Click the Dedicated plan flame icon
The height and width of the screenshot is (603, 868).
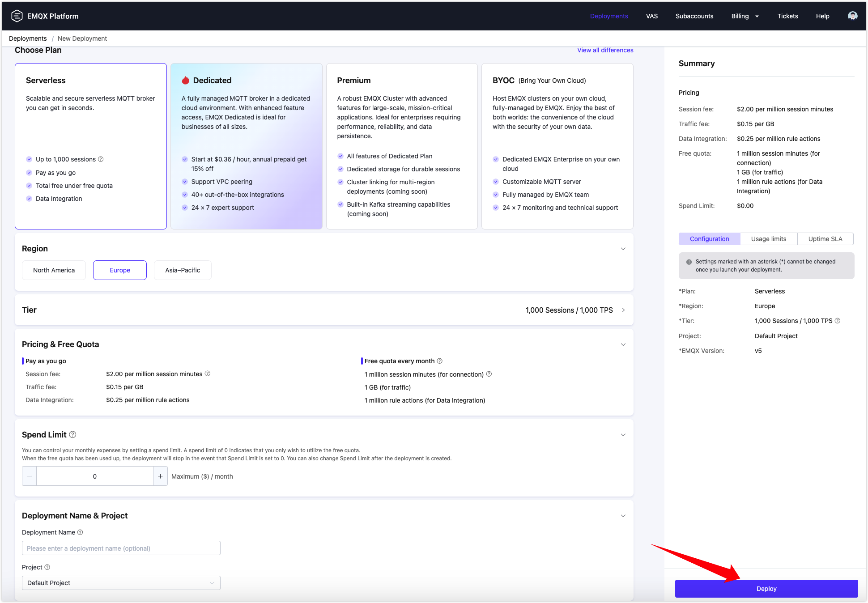[x=185, y=81]
